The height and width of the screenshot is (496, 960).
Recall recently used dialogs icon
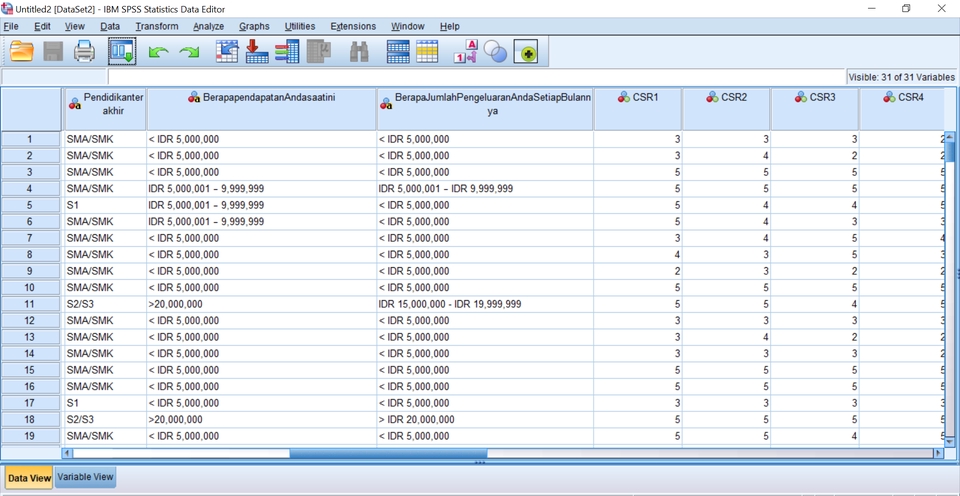[x=122, y=51]
